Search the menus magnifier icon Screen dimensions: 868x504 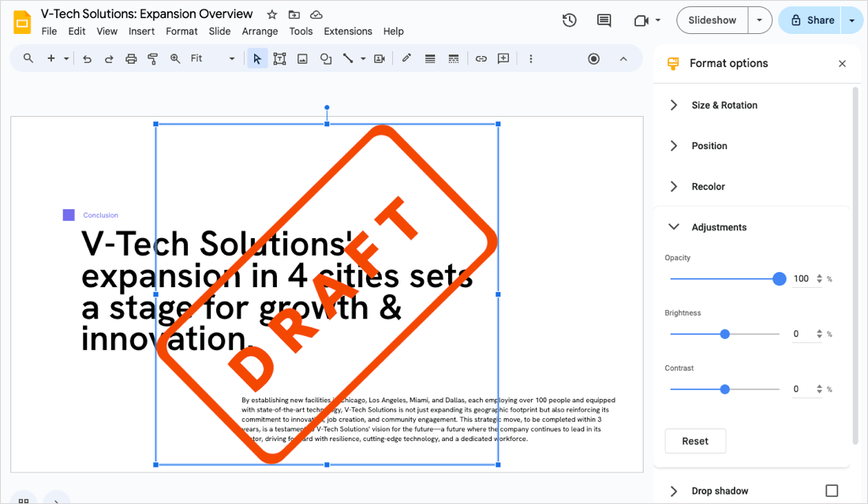pyautogui.click(x=28, y=58)
